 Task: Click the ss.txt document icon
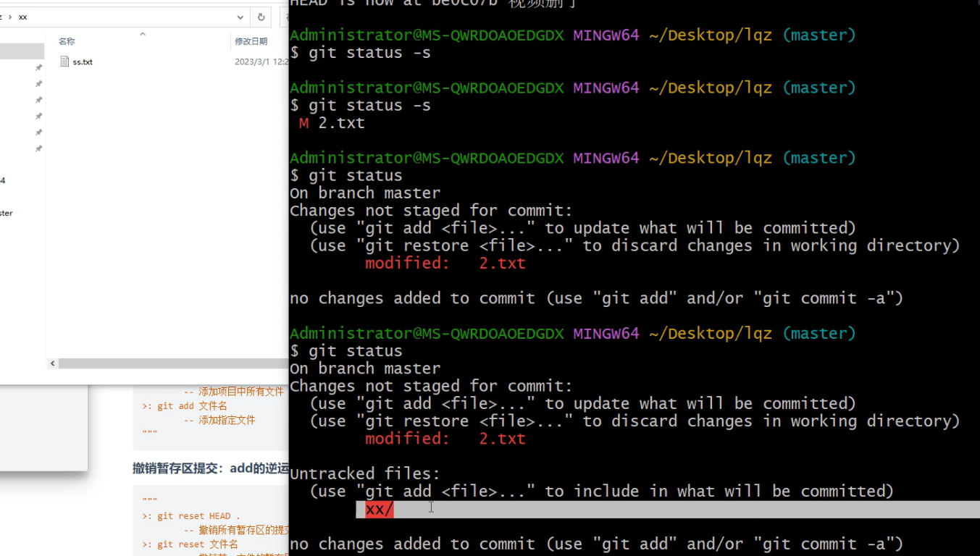[x=64, y=62]
